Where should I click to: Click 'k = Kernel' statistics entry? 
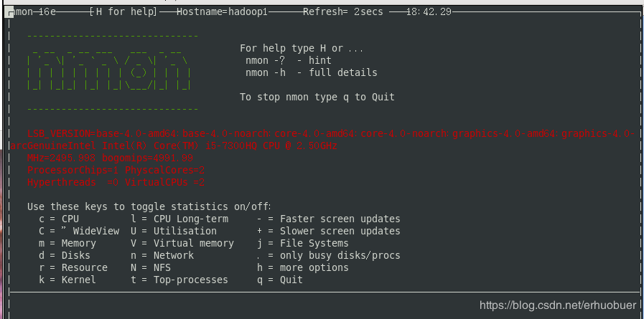point(67,280)
